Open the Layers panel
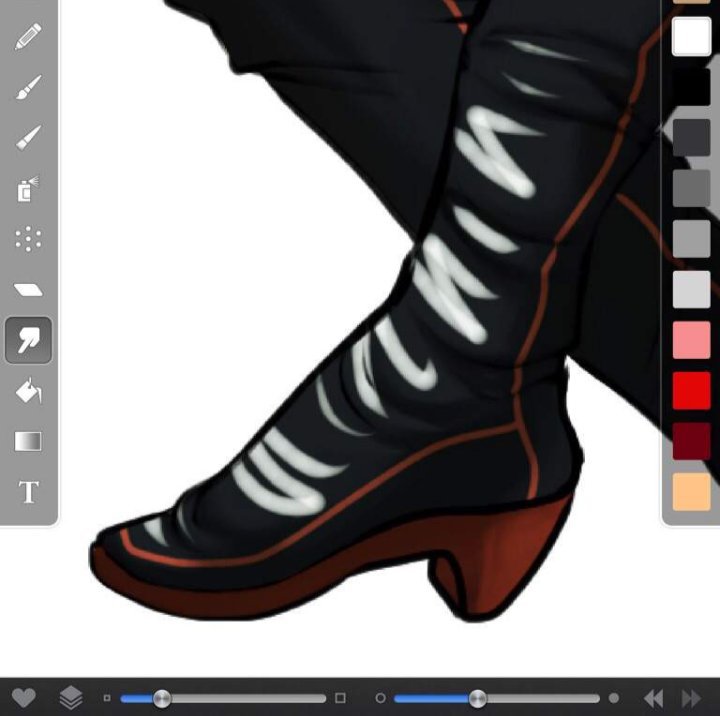The width and height of the screenshot is (720, 716). pyautogui.click(x=71, y=698)
